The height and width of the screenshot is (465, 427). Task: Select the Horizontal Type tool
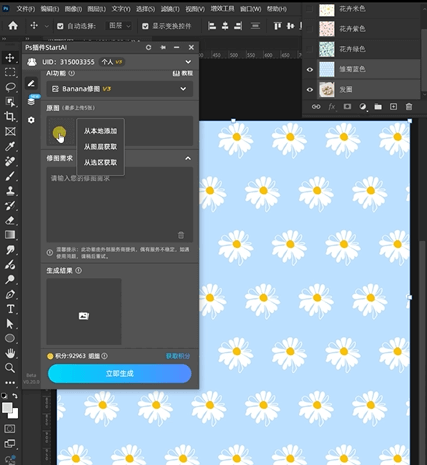(x=10, y=309)
